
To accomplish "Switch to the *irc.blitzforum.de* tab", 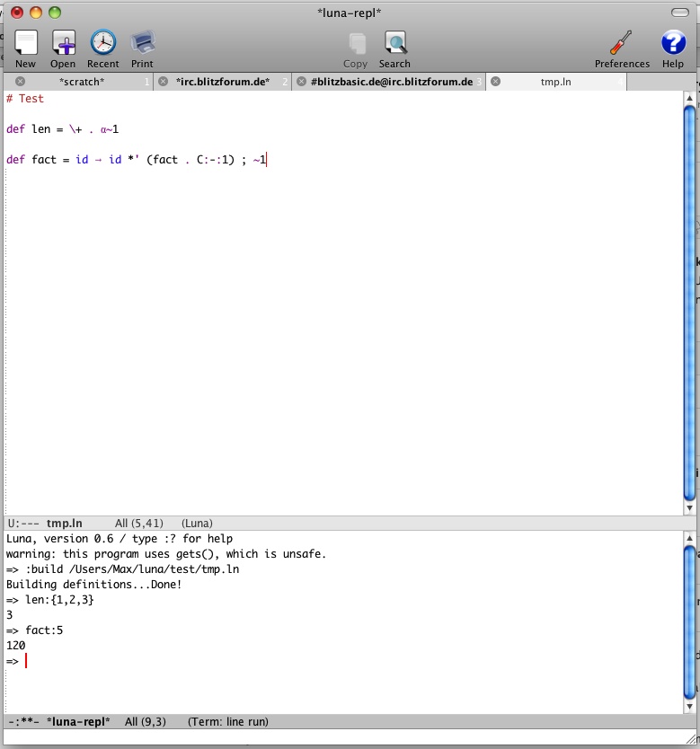I will point(223,82).
